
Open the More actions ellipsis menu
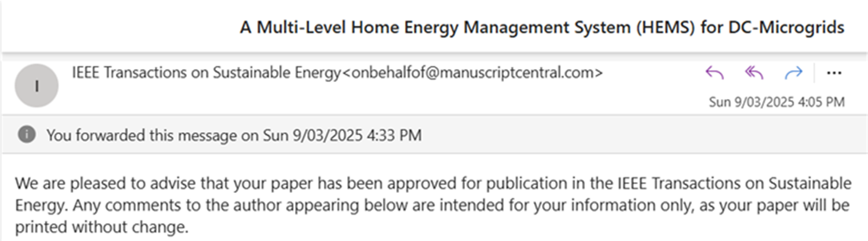tap(834, 73)
